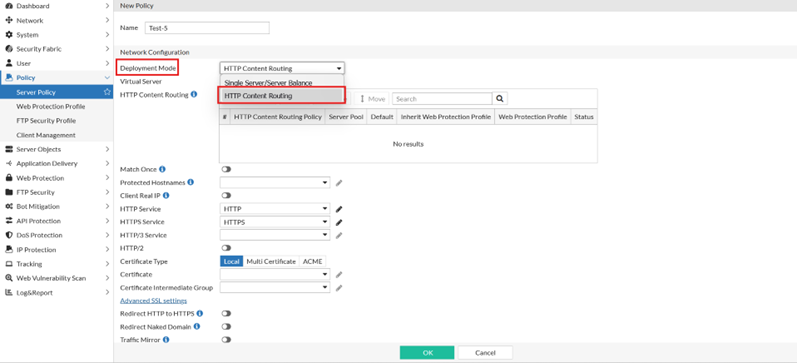Collapse the Policy menu chevron
Screen dimensions: 797x363
107,77
